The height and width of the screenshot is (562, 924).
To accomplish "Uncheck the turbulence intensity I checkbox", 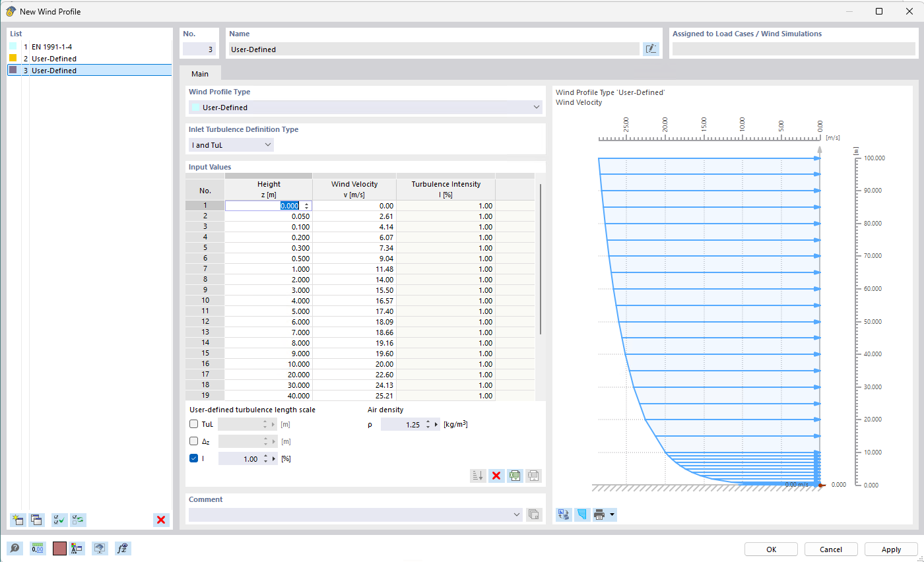I will tap(194, 458).
